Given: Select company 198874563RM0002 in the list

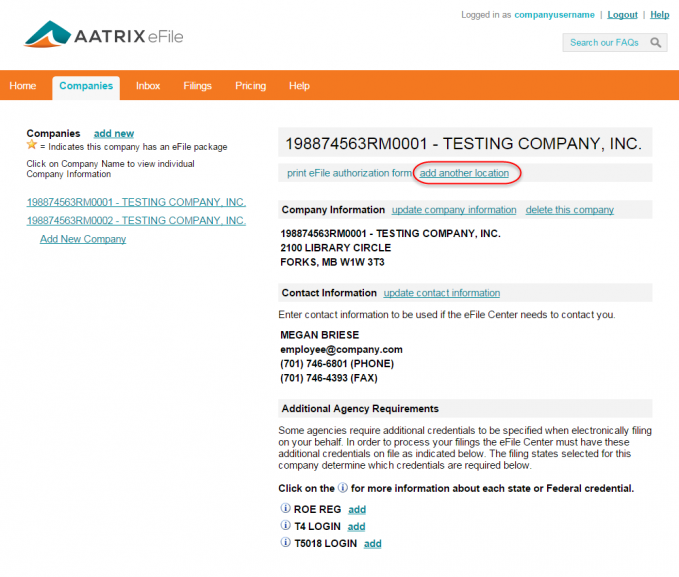Looking at the screenshot, I should point(136,220).
